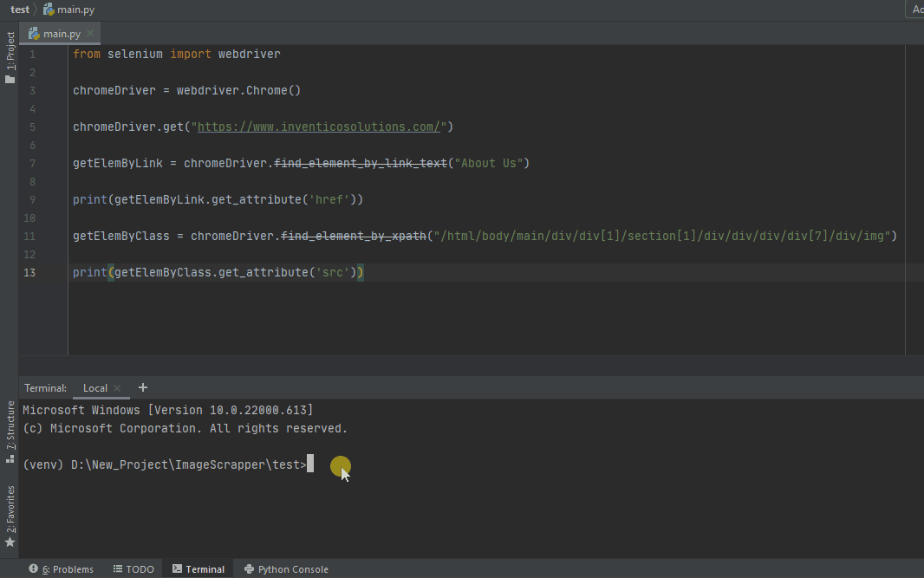
Task: Open the TODO tool window
Action: point(133,569)
